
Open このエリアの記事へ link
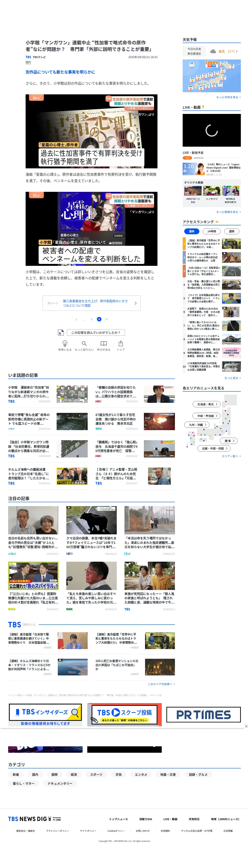[161, 684]
